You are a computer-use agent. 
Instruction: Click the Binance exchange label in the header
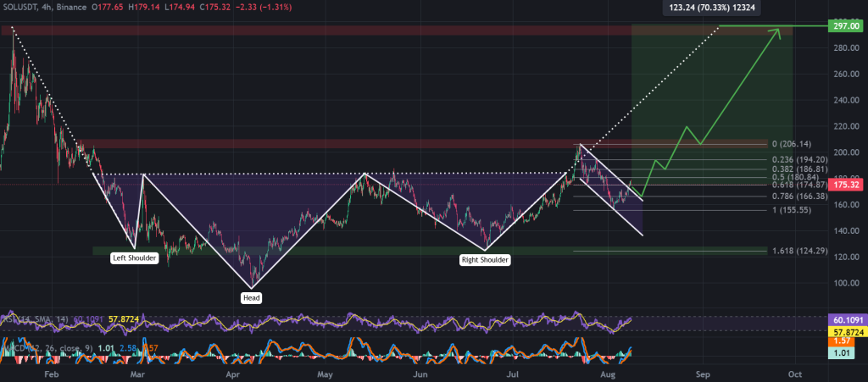point(71,8)
